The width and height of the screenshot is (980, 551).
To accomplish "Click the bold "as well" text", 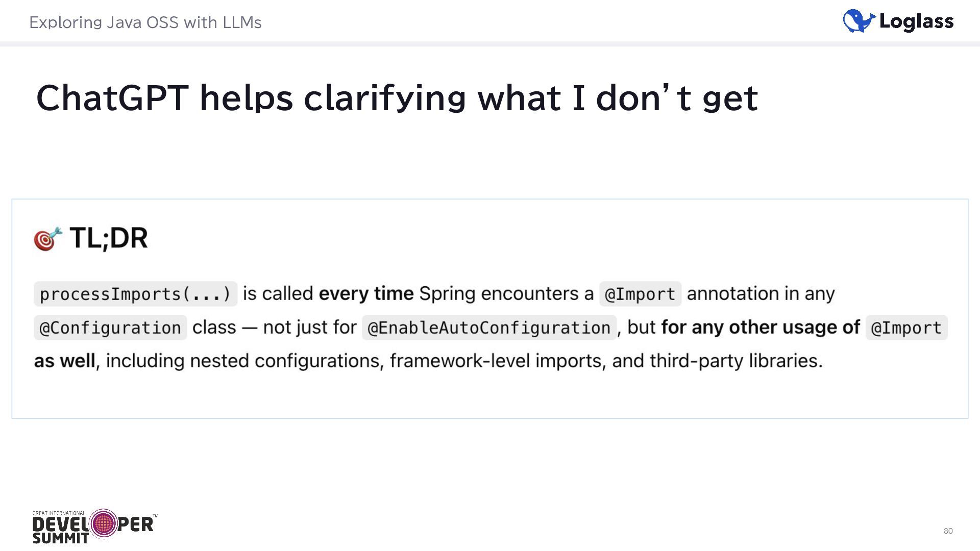I will (x=64, y=361).
